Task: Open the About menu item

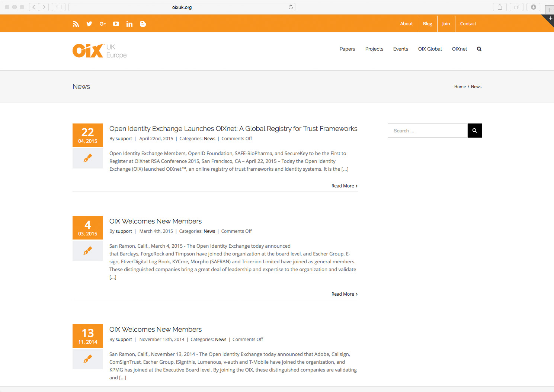Action: coord(406,24)
